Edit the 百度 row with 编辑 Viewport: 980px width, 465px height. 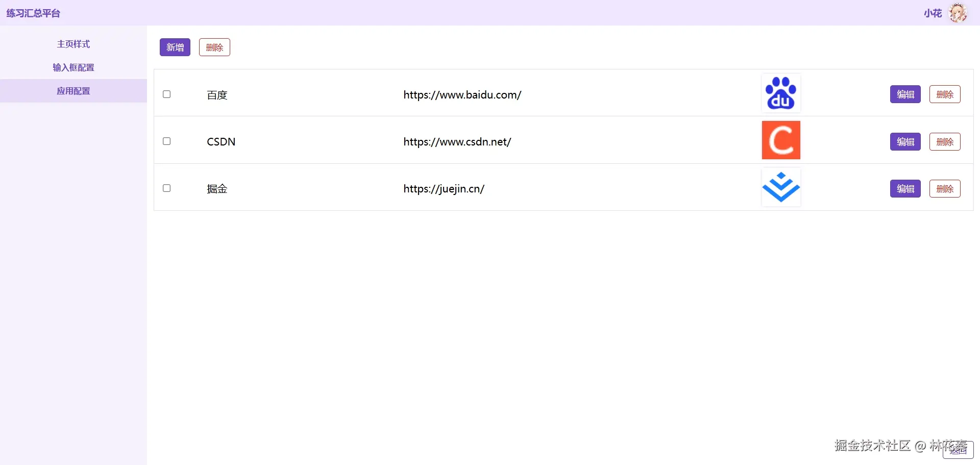[x=905, y=94]
